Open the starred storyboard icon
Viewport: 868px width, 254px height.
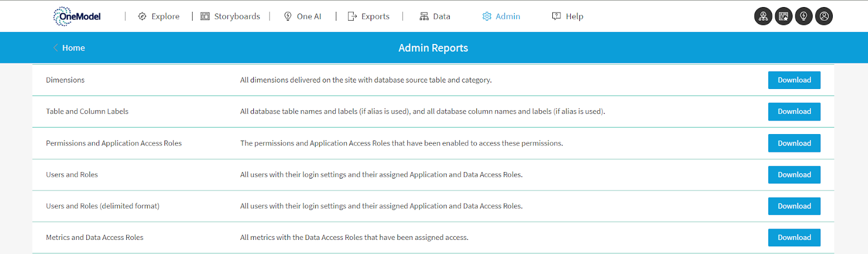tap(783, 16)
